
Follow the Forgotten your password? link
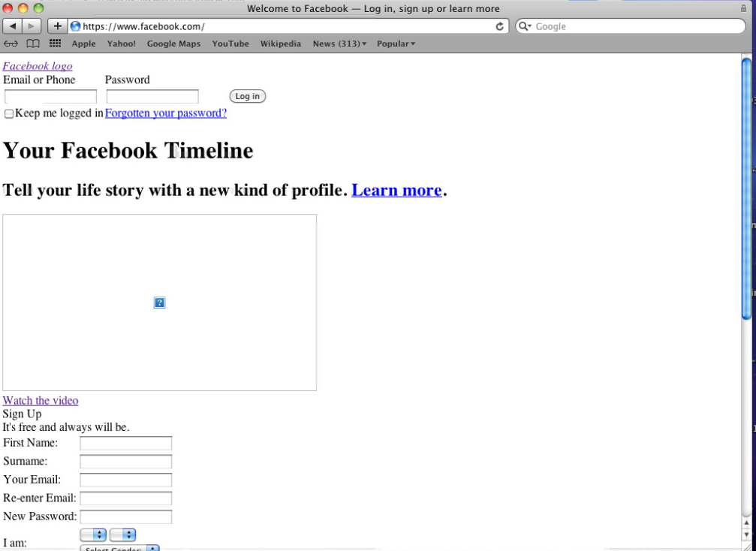(x=166, y=113)
